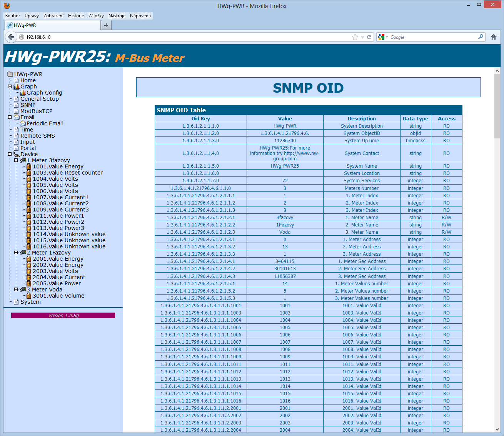
Task: Click the Graph chart icon in tree
Action: (17, 87)
